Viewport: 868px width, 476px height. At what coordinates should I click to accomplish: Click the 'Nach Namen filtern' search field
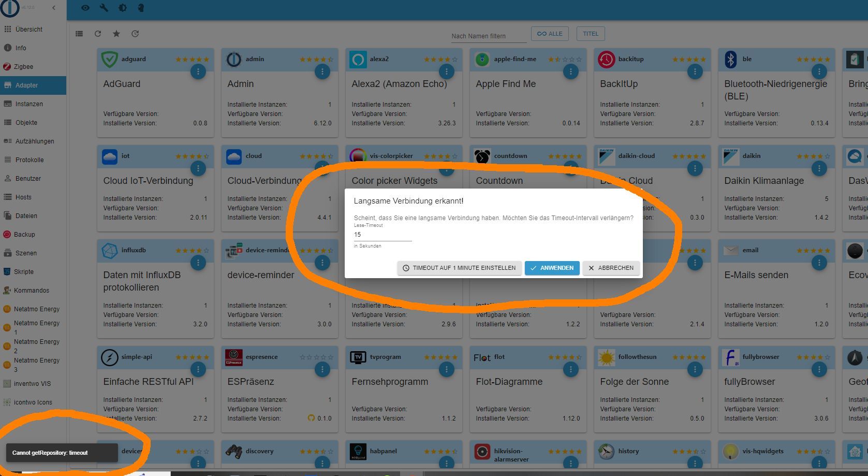489,36
